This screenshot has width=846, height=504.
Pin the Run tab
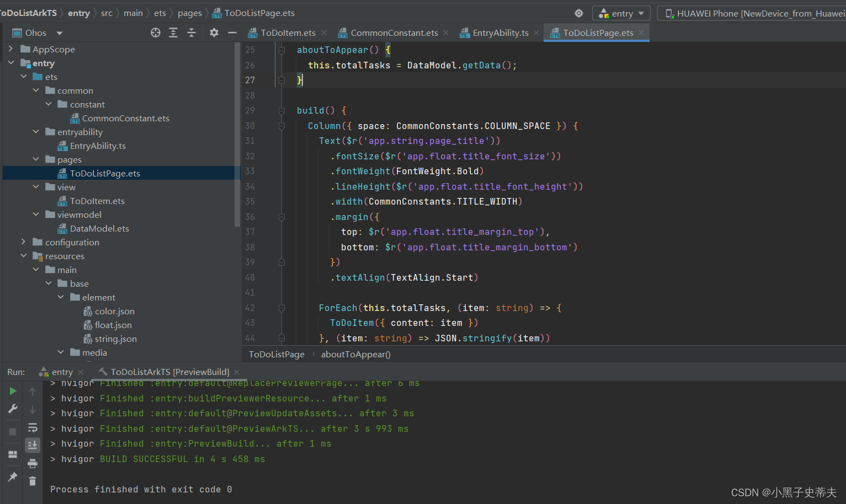[13, 476]
